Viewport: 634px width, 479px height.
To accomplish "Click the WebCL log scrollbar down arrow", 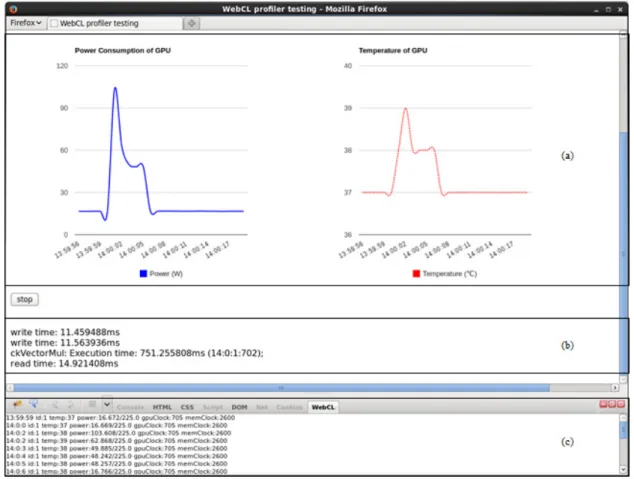I will [623, 469].
